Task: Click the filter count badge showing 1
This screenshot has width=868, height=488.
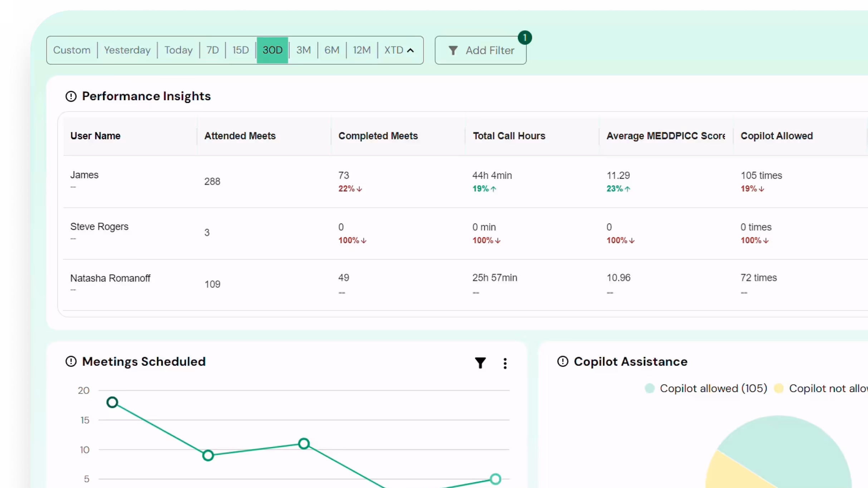Action: click(525, 38)
